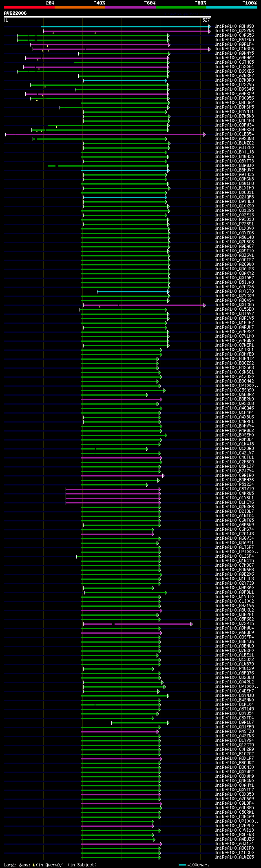Open the UniRef100_Q7XYN6 hit label
This screenshot has width=261, height=868.
[234, 31]
